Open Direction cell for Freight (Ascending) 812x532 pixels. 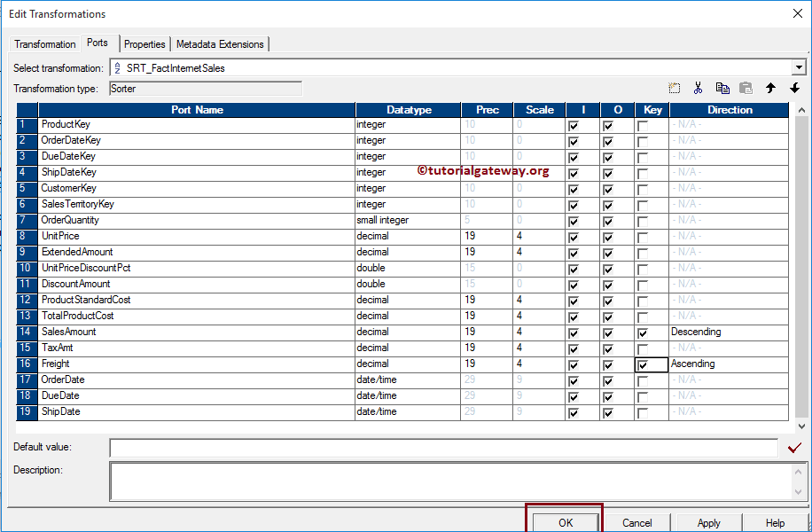click(729, 364)
